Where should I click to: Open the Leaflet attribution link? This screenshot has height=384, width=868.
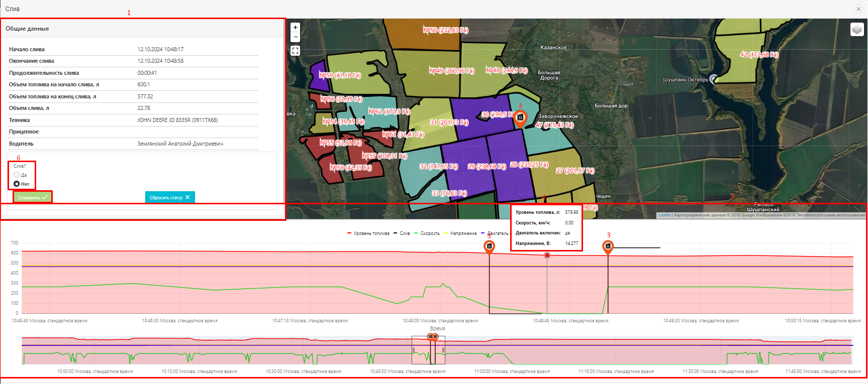tap(664, 215)
